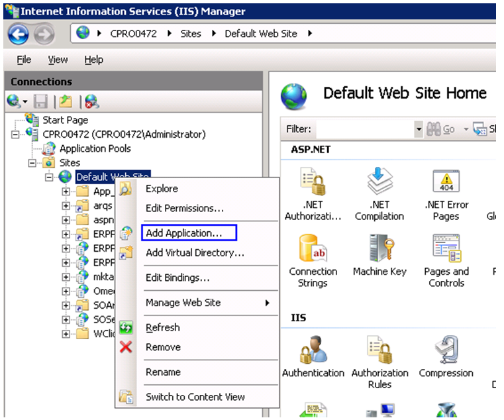Open the Help menu
This screenshot has width=504, height=420.
coord(94,60)
